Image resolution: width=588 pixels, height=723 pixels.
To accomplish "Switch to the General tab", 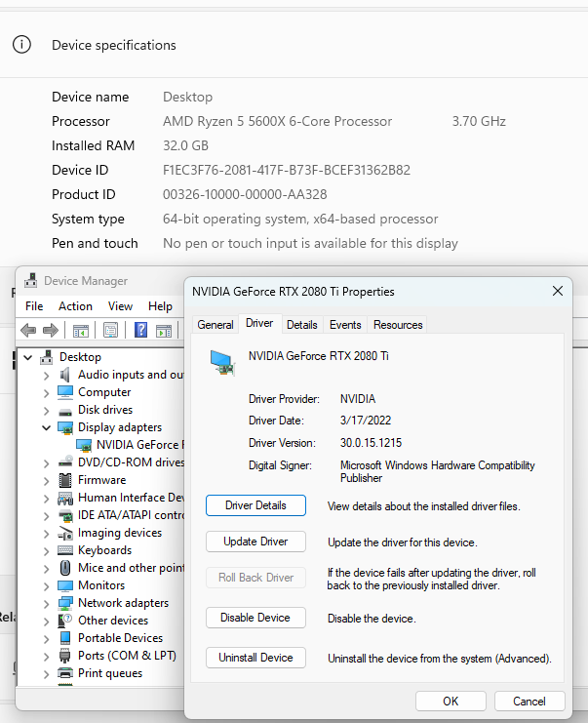I will tap(216, 325).
